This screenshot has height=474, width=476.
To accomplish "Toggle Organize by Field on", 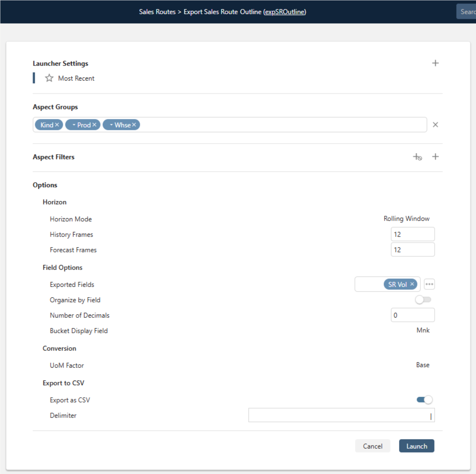I will click(x=423, y=300).
